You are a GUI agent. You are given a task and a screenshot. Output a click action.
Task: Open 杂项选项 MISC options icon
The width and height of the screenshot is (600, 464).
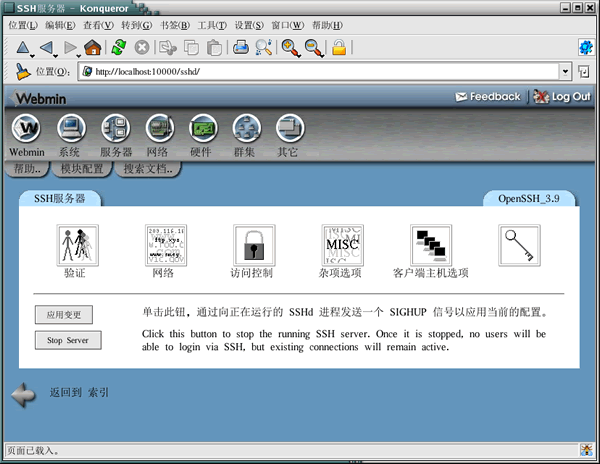(x=342, y=245)
